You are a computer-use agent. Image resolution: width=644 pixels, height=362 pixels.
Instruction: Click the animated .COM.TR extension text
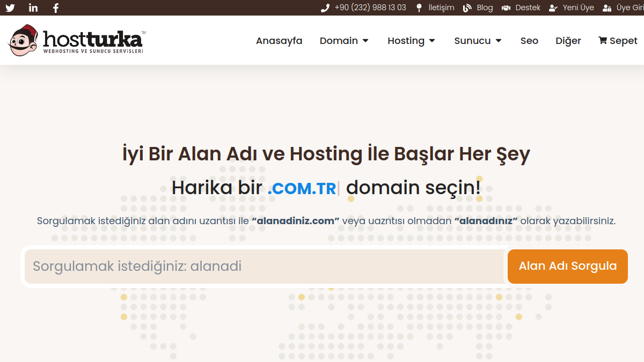pyautogui.click(x=302, y=189)
